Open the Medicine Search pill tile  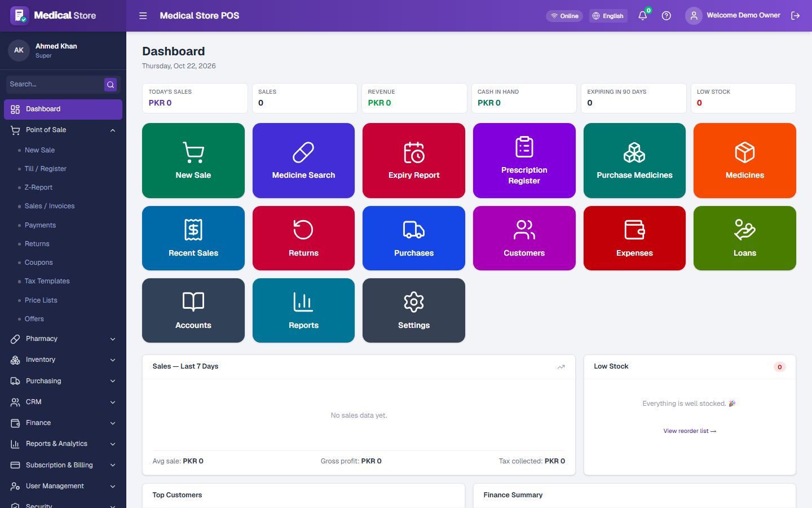(x=303, y=161)
